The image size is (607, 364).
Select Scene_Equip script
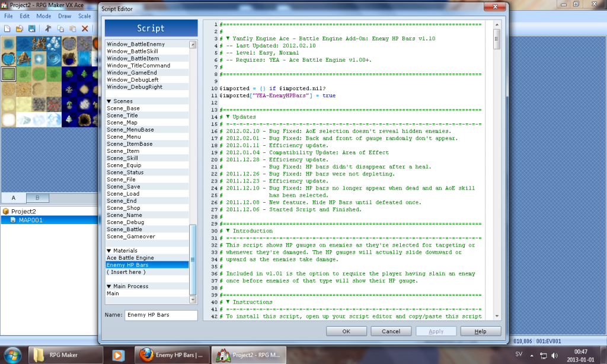[x=147, y=165]
